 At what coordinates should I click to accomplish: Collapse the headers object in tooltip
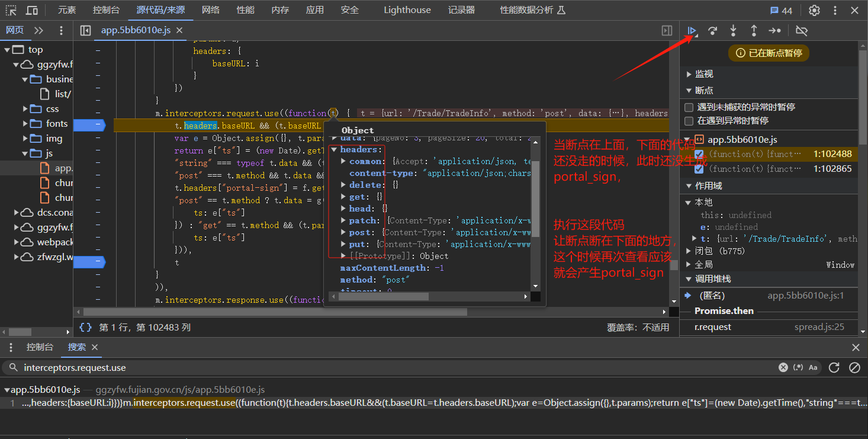pyautogui.click(x=334, y=149)
